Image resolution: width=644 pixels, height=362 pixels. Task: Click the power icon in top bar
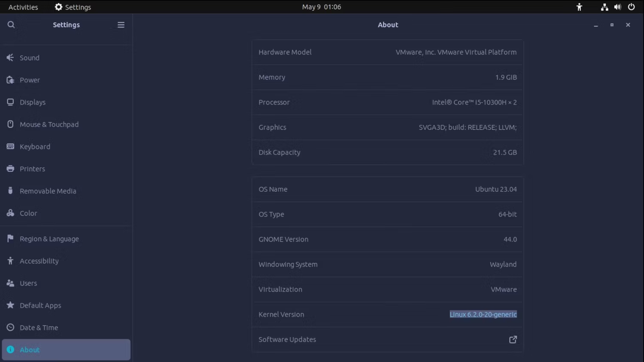pos(631,7)
